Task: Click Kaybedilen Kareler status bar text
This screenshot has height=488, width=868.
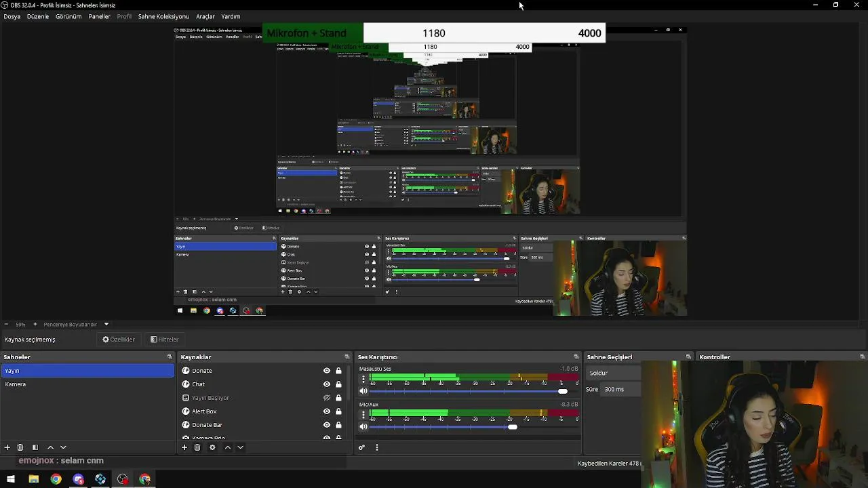Action: [608, 464]
